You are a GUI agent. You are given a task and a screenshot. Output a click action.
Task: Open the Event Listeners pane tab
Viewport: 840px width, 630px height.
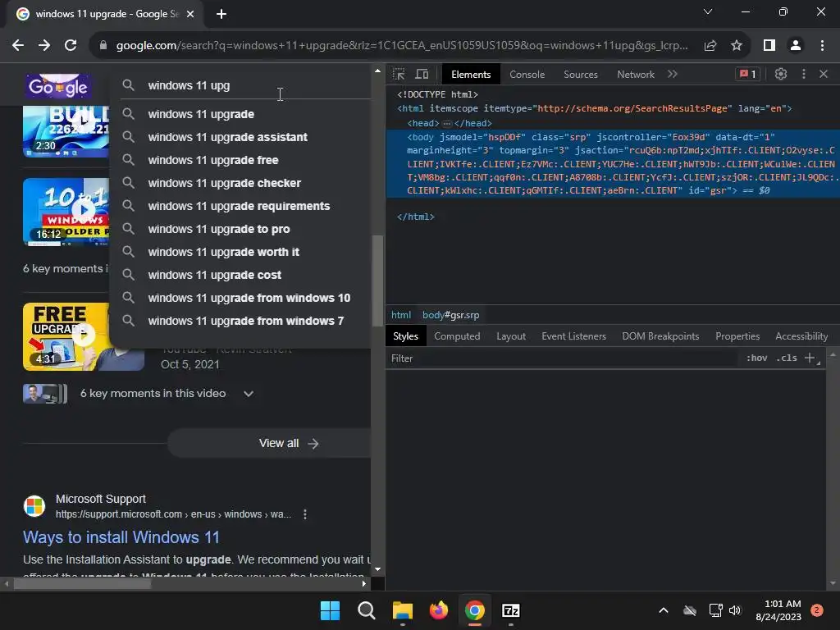click(573, 336)
